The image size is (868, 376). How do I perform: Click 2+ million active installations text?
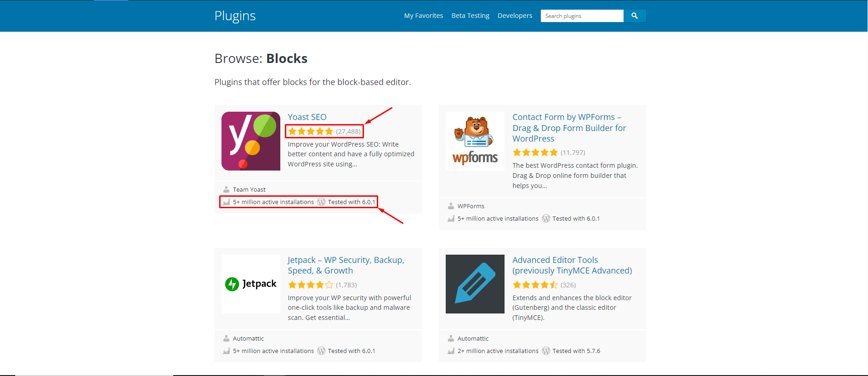coord(498,351)
